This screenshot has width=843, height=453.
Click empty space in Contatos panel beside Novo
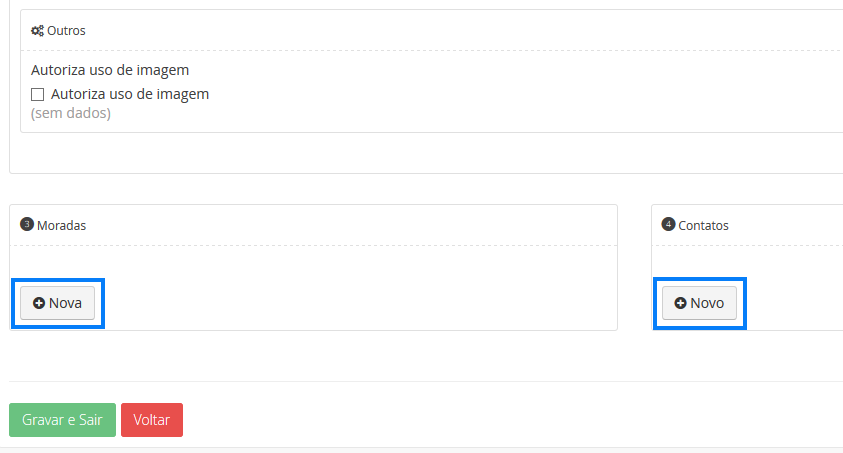coord(790,300)
